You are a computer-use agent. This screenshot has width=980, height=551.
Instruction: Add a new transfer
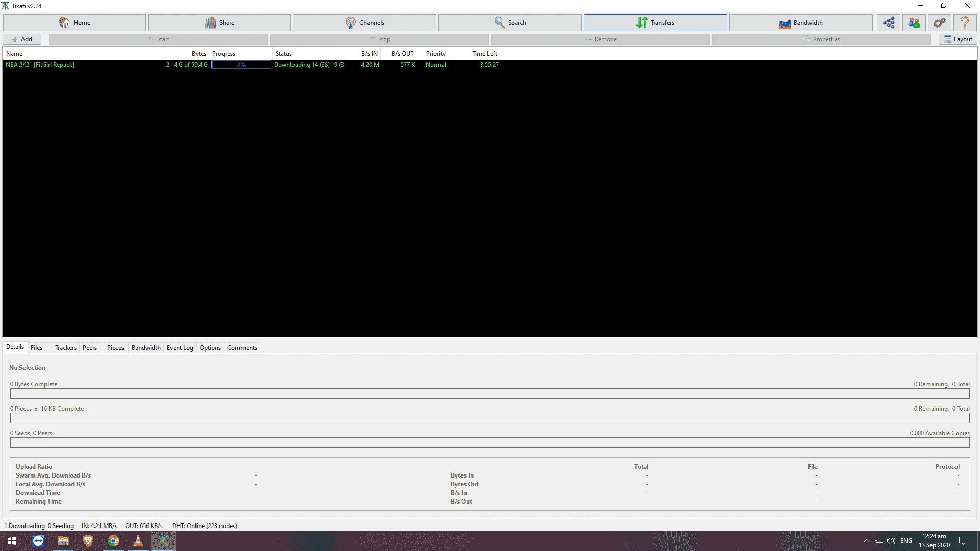22,39
